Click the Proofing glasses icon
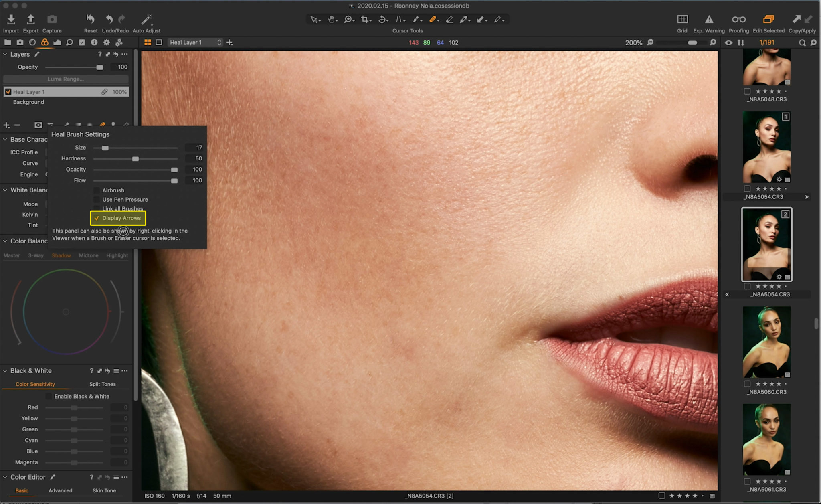The width and height of the screenshot is (821, 504). [x=739, y=19]
